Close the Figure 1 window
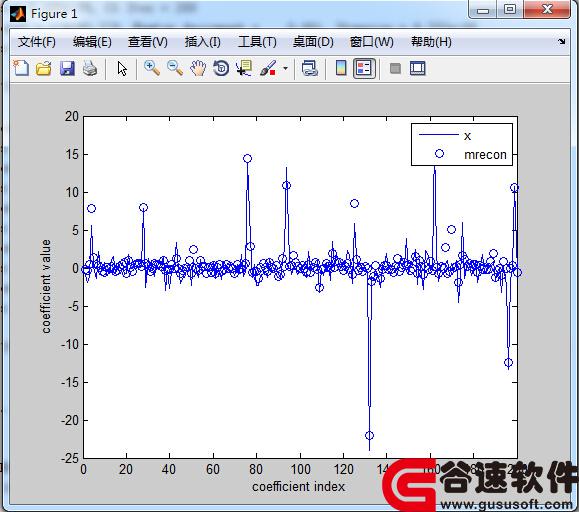The height and width of the screenshot is (512, 579). (547, 9)
